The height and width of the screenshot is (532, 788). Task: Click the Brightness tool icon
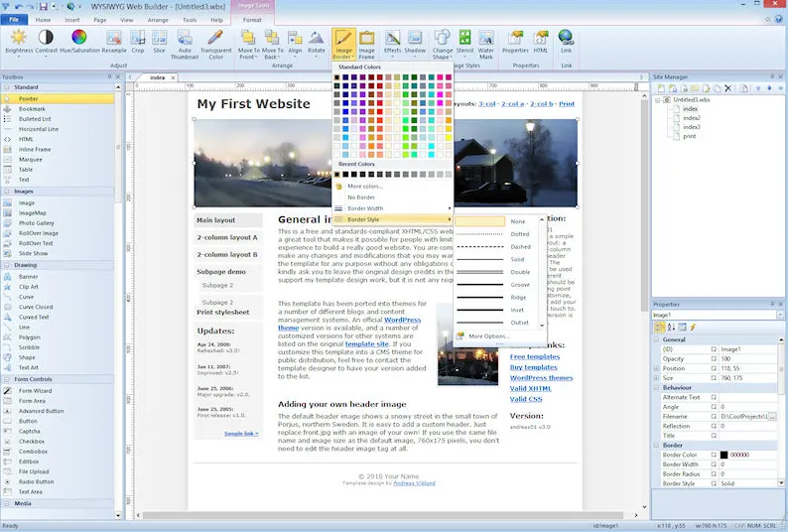19,37
